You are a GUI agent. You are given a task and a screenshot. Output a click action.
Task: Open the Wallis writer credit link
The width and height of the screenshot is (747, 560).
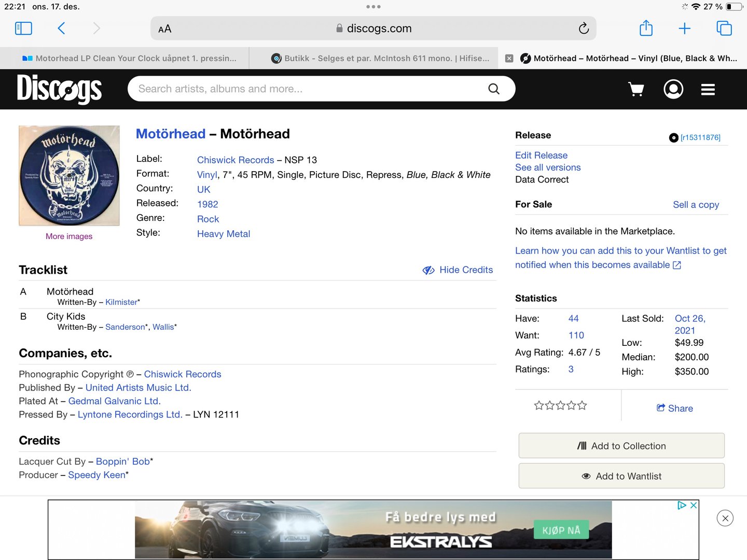pyautogui.click(x=163, y=327)
